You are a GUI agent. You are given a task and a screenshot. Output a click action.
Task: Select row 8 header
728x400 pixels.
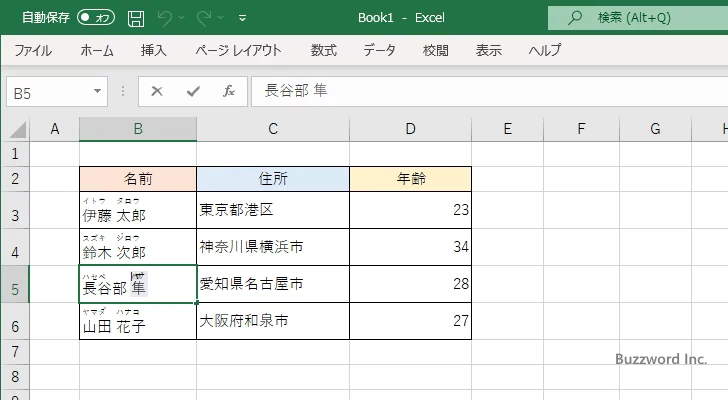(x=15, y=377)
